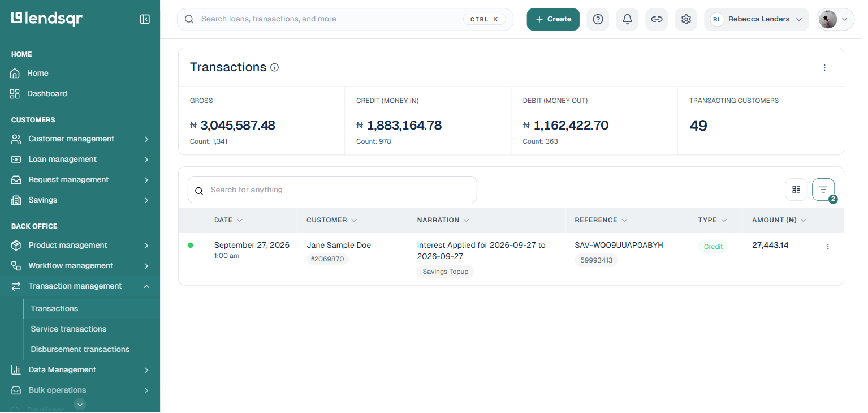This screenshot has height=413, width=868.
Task: Click the user profile avatar
Action: (x=828, y=19)
